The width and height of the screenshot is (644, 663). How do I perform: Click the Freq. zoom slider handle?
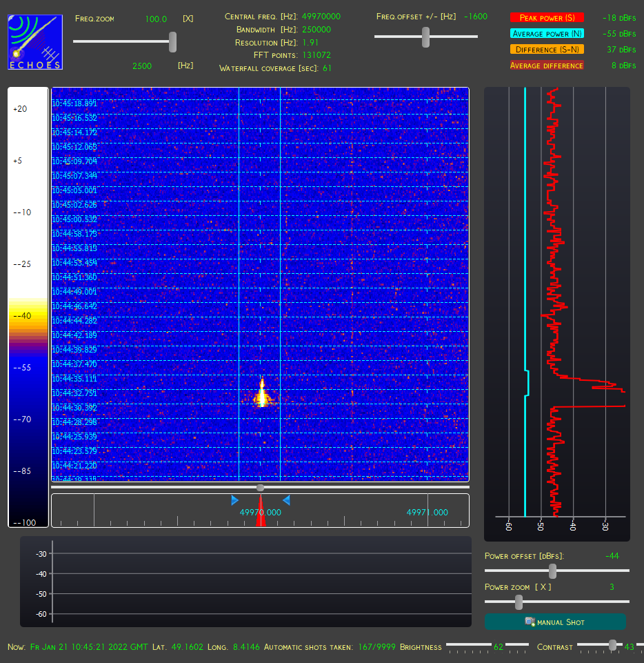pyautogui.click(x=172, y=42)
